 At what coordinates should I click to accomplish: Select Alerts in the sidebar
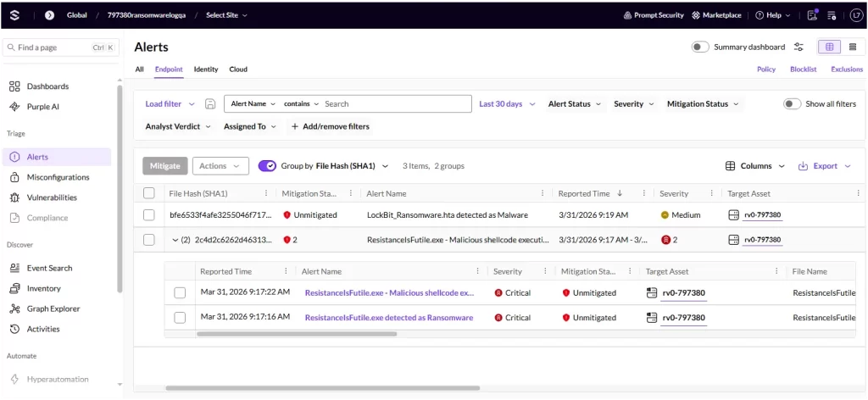tap(58, 157)
